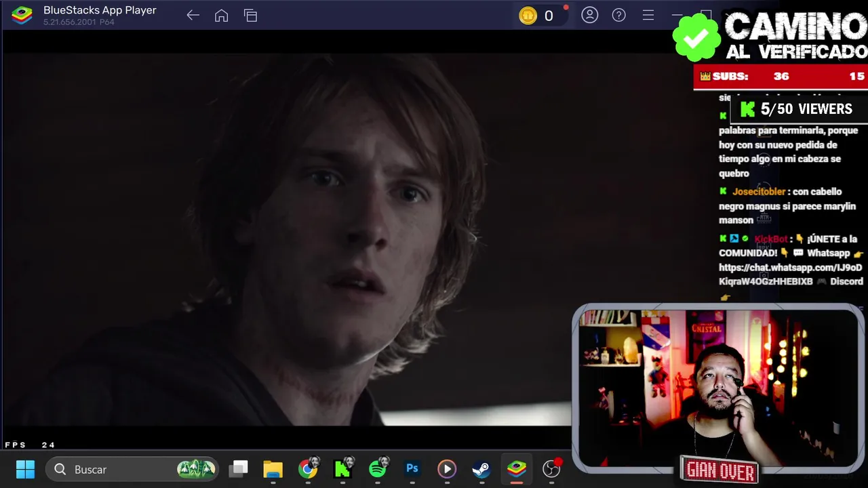Screen dimensions: 868x488
Task: Switch to Google Chrome in the taskbar
Action: [x=308, y=469]
